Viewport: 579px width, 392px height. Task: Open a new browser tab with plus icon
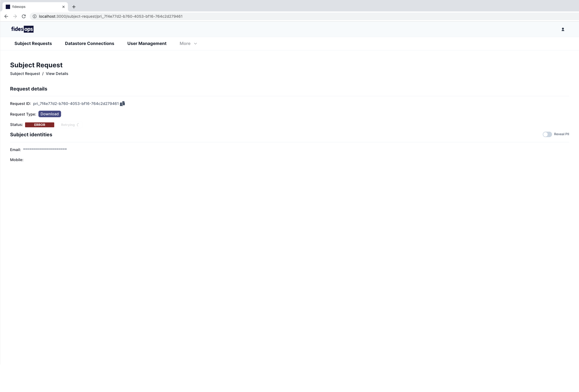point(74,7)
